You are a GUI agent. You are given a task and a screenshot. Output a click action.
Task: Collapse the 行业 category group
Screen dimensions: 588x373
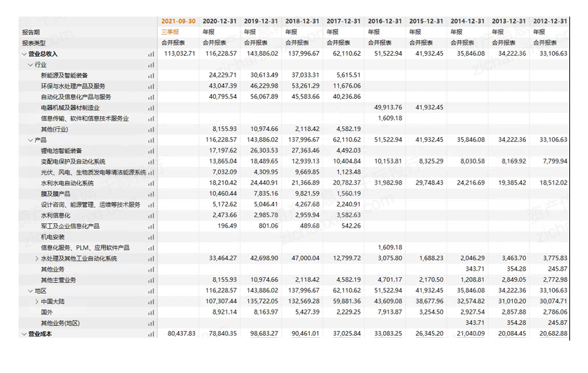(30, 65)
